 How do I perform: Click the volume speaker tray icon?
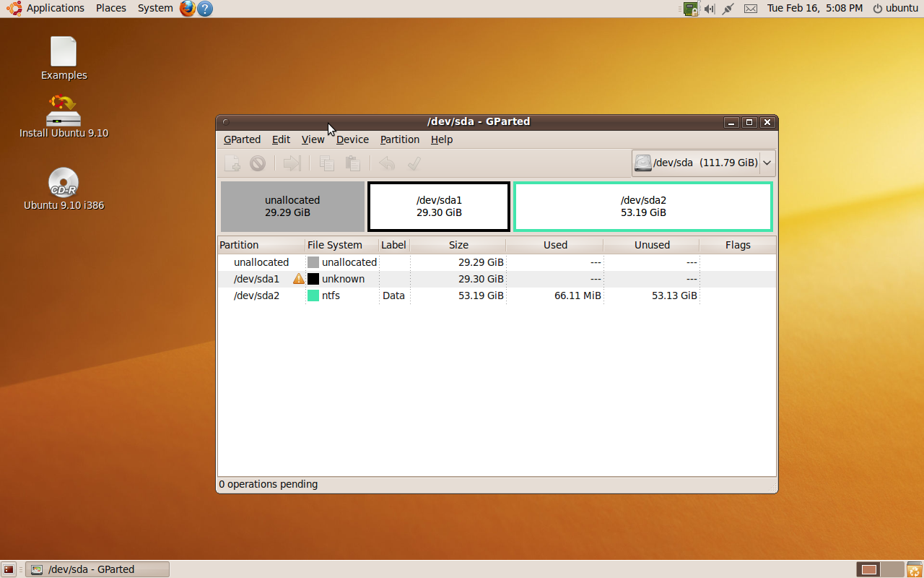[710, 9]
